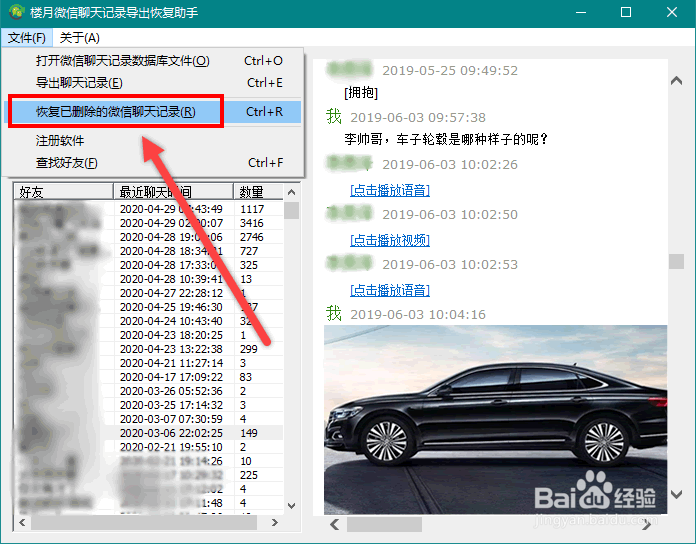Viewport: 696px width, 544px height.
Task: Select row dated 2020-03-25 17:14:32
Action: [x=149, y=405]
